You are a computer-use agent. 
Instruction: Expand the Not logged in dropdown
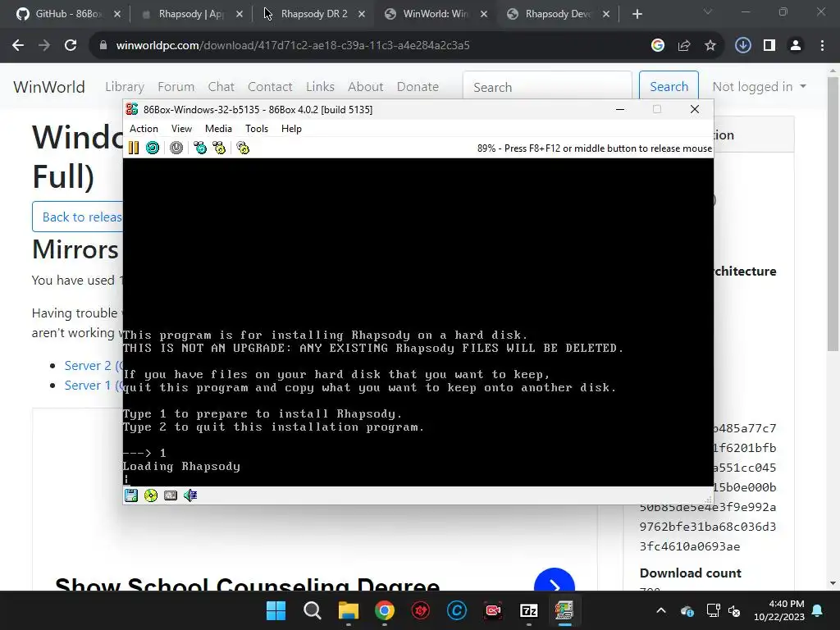coord(759,87)
